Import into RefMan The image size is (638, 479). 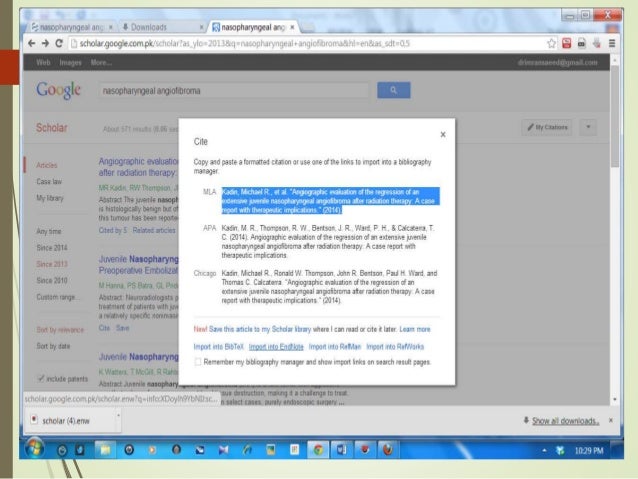335,347
